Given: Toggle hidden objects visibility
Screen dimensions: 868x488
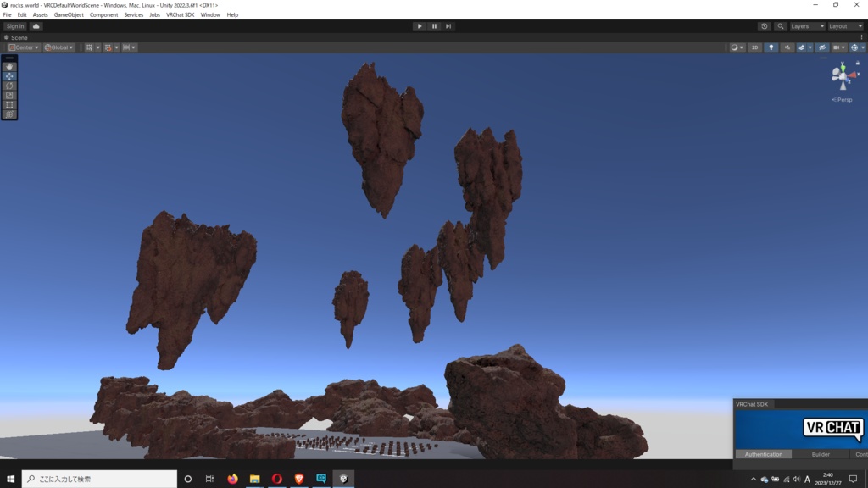Looking at the screenshot, I should pos(822,47).
